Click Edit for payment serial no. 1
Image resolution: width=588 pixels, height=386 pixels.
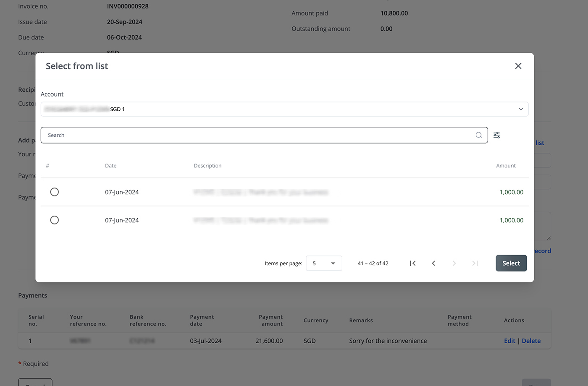509,341
